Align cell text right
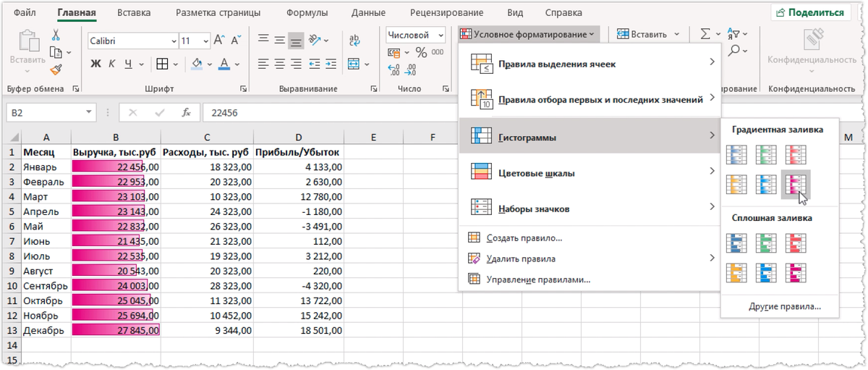The image size is (868, 370). click(x=295, y=64)
